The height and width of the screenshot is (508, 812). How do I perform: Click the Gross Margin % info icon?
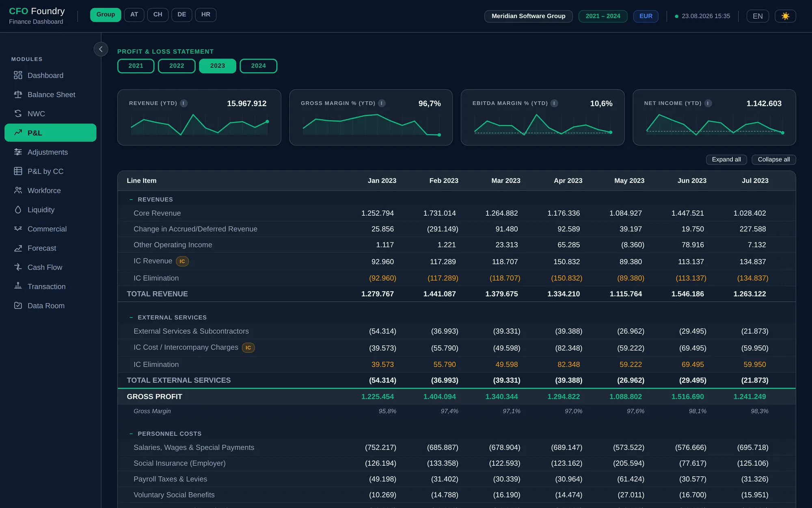(x=382, y=103)
